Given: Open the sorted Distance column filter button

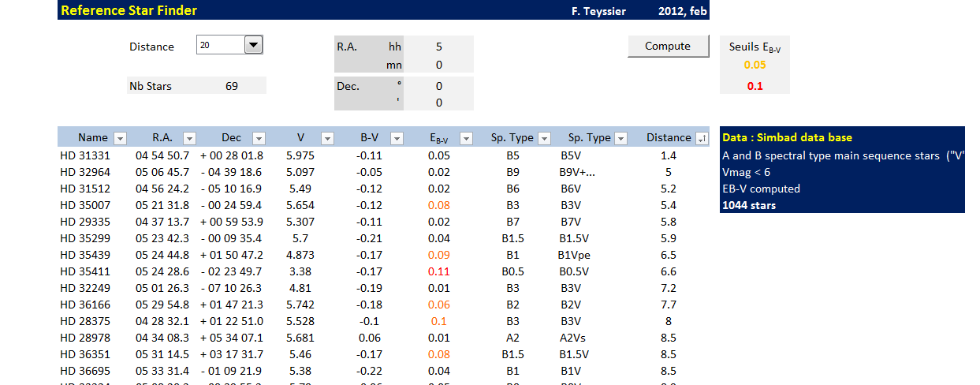Looking at the screenshot, I should coord(702,138).
